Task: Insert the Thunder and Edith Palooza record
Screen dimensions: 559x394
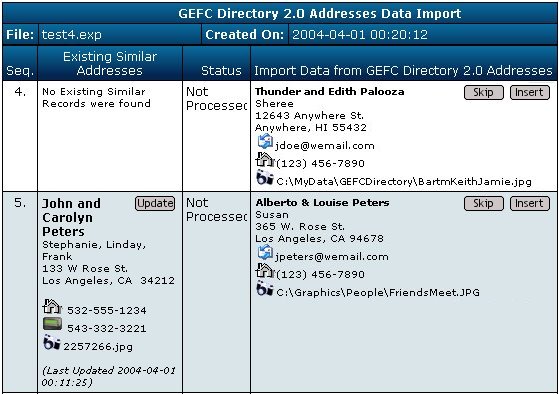Action: click(x=530, y=92)
